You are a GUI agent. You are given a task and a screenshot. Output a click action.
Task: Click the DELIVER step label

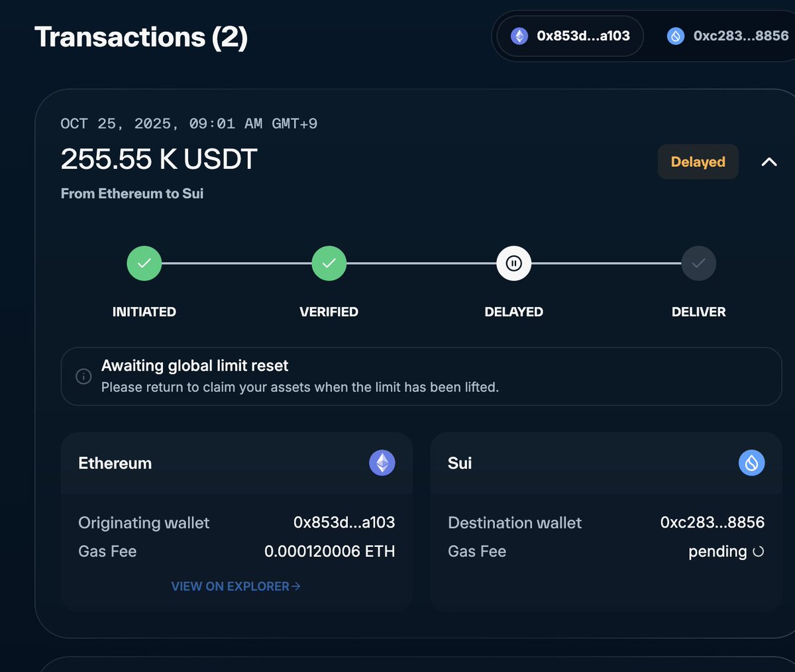click(699, 312)
